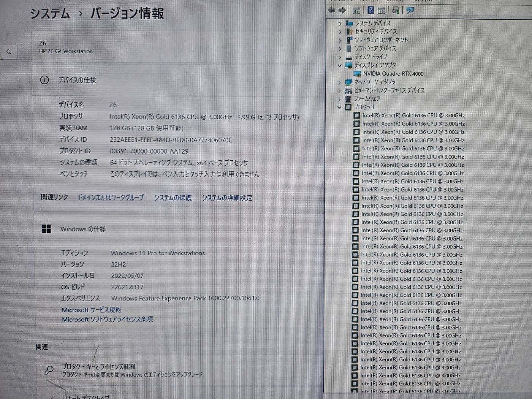Click the システムの種類 value 64 ビット オペレーティング システム
Image resolution: width=532 pixels, height=399 pixels.
[179, 163]
